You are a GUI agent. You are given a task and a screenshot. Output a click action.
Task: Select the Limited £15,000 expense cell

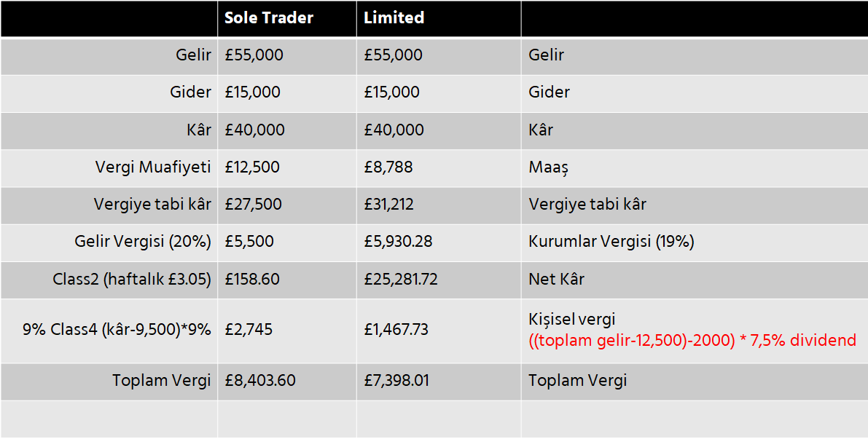coord(392,92)
